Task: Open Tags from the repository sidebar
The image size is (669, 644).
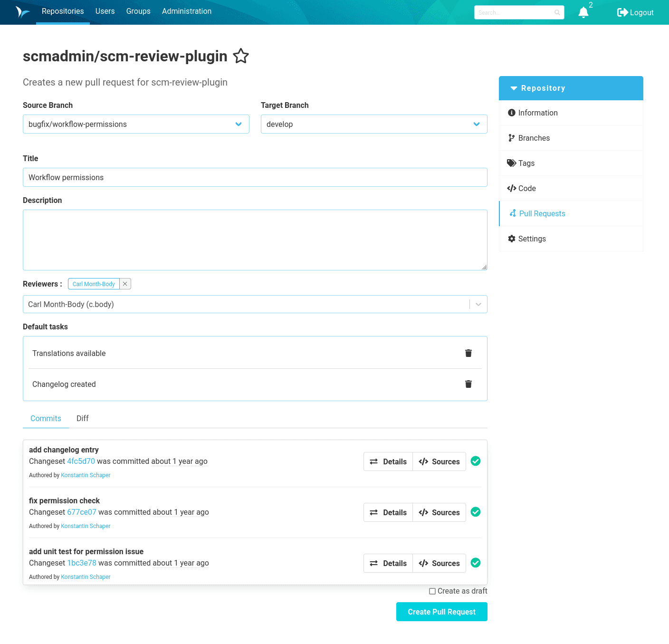Action: (526, 163)
